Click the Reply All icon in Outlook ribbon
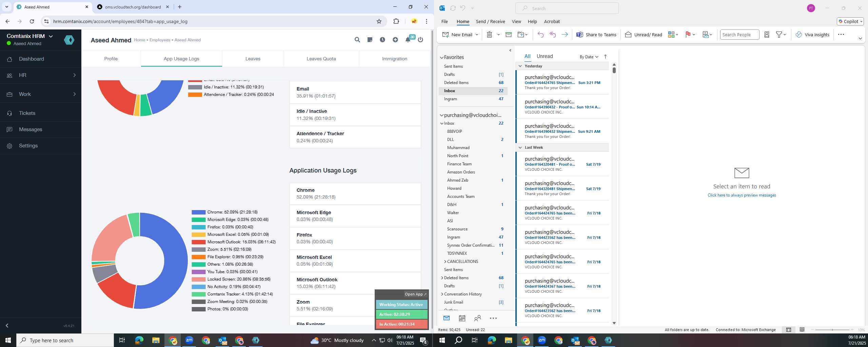 pos(553,35)
